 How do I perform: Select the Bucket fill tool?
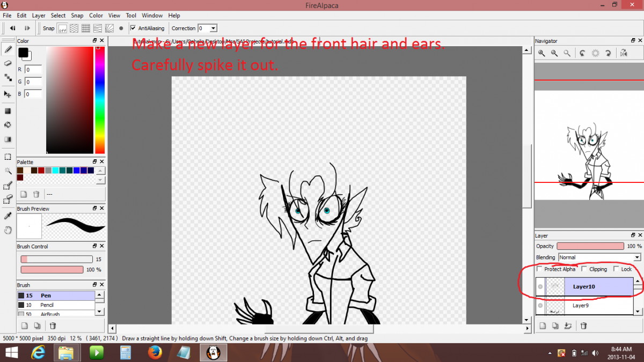pos(8,125)
